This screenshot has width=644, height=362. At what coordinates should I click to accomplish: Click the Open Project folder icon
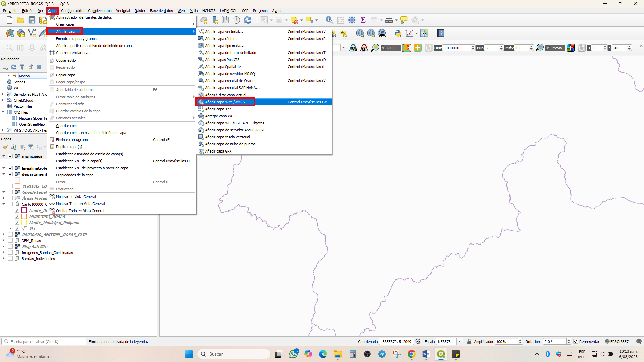21,20
